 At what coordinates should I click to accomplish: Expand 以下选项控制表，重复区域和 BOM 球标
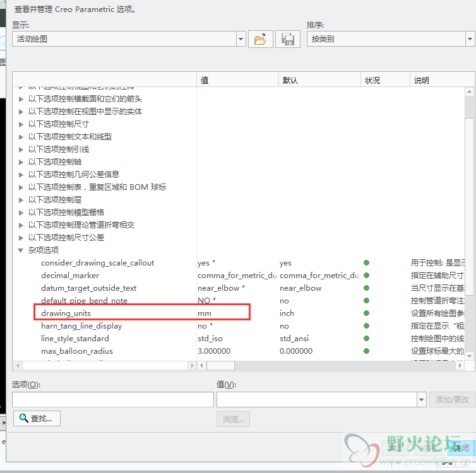(x=21, y=187)
